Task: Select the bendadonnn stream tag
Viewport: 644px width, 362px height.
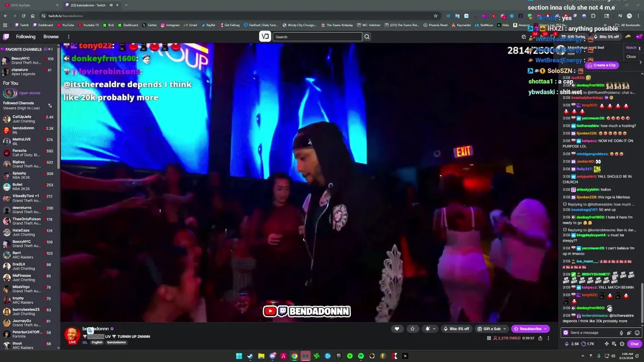Action: (116, 342)
